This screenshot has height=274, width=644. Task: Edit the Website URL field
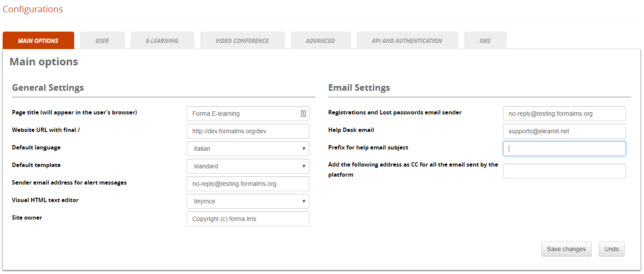[248, 131]
